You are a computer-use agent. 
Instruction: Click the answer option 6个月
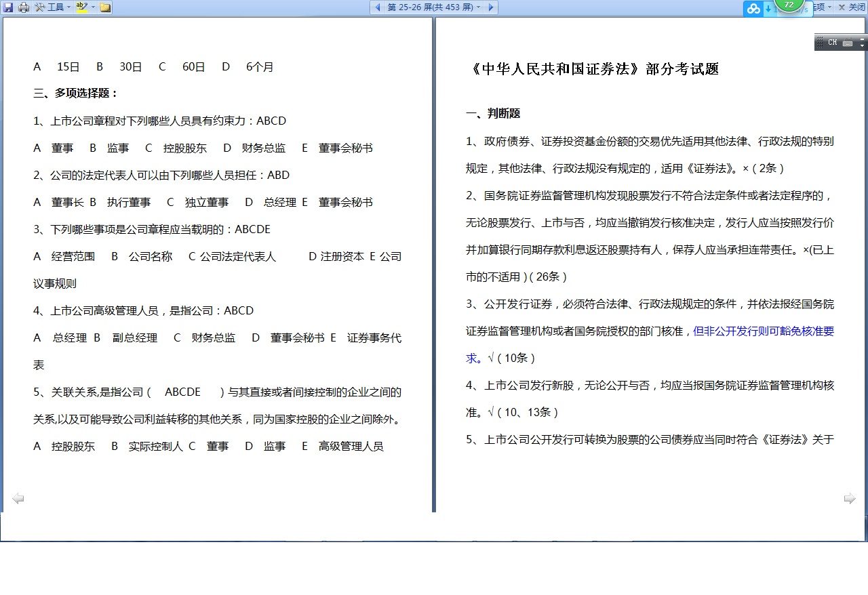tap(260, 66)
